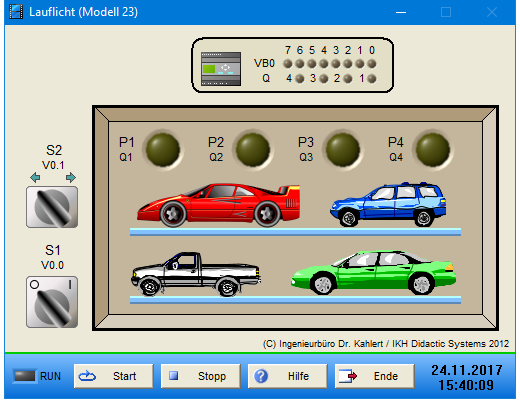Start the simulation with Start button
The width and height of the screenshot is (520, 400).
114,376
